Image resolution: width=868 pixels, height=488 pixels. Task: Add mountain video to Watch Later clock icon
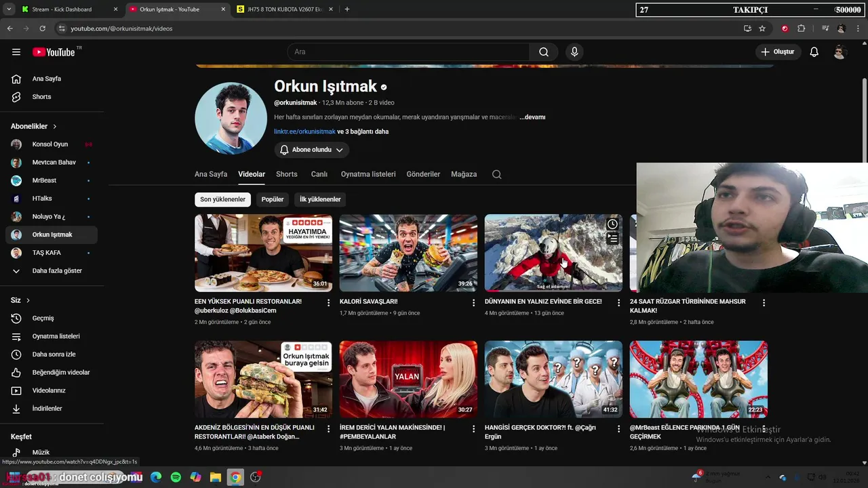[x=612, y=224]
